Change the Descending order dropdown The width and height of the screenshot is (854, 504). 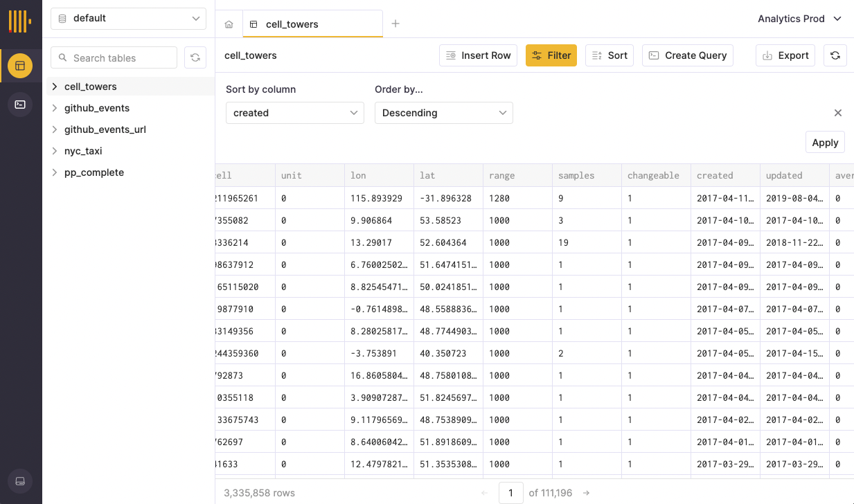pos(443,113)
